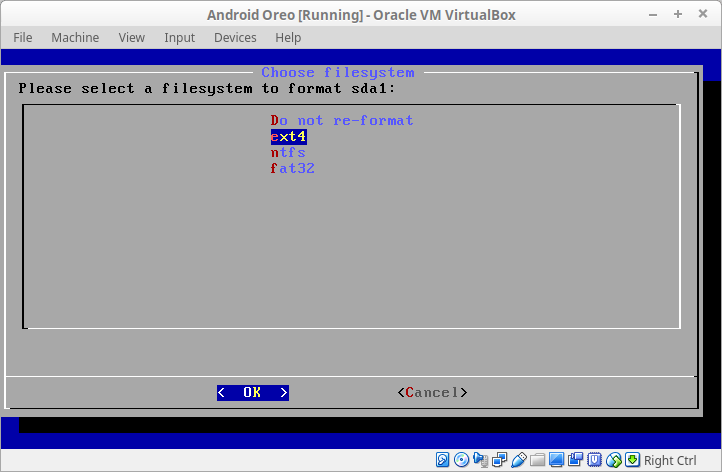Select the 'Do not re-format' option

coord(342,121)
